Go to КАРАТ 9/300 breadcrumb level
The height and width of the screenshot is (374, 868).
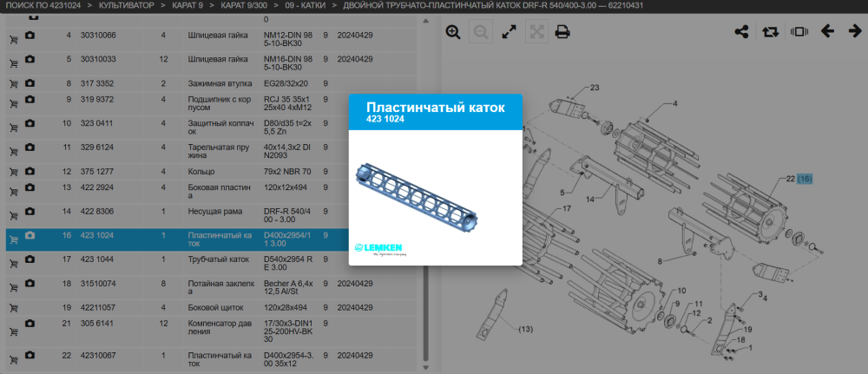[x=242, y=5]
